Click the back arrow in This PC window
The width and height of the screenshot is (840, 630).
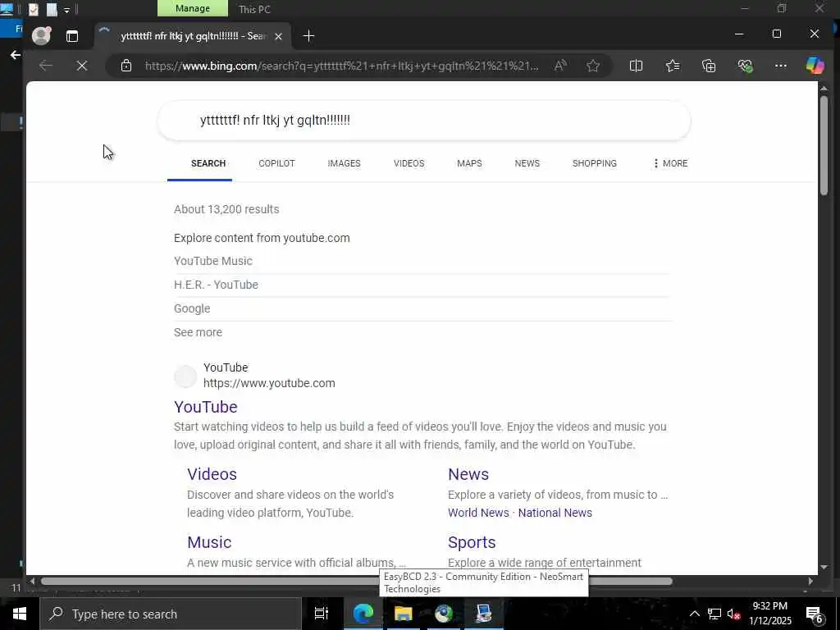pos(15,55)
